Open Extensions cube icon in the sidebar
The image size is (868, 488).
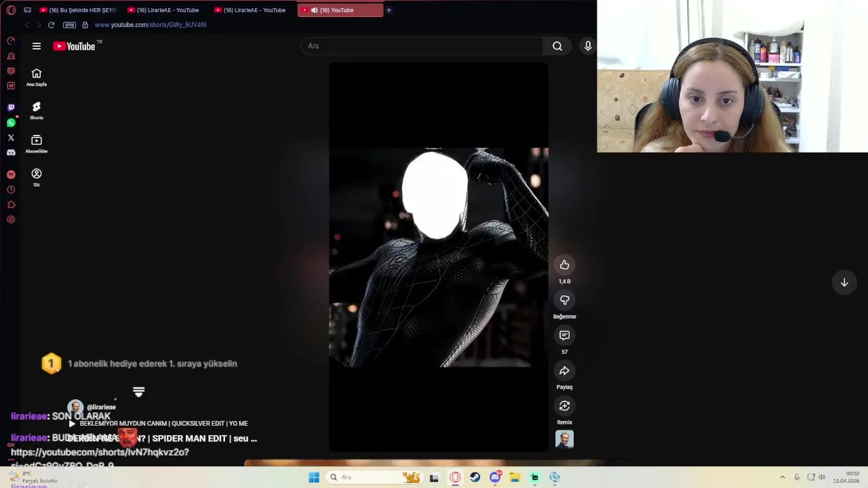click(11, 205)
